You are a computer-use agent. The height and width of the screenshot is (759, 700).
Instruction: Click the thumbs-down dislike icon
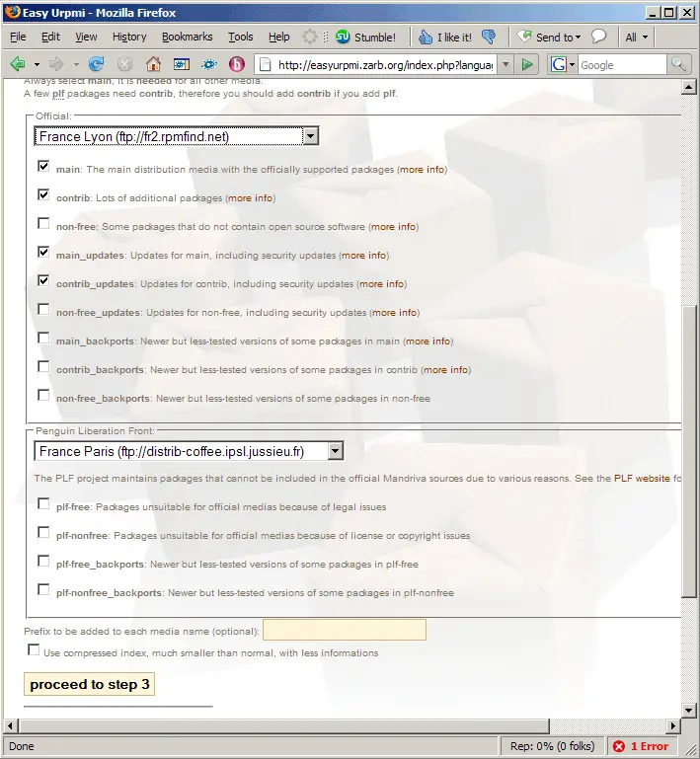click(489, 37)
